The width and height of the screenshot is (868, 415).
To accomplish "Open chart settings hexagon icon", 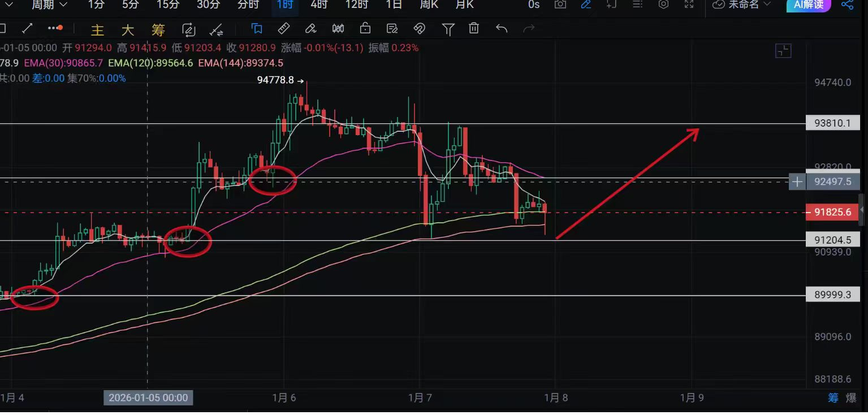I will pyautogui.click(x=664, y=5).
